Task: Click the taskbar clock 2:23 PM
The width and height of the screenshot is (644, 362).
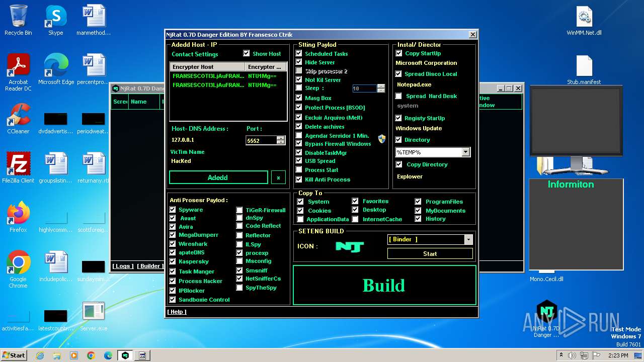Action: point(617,355)
